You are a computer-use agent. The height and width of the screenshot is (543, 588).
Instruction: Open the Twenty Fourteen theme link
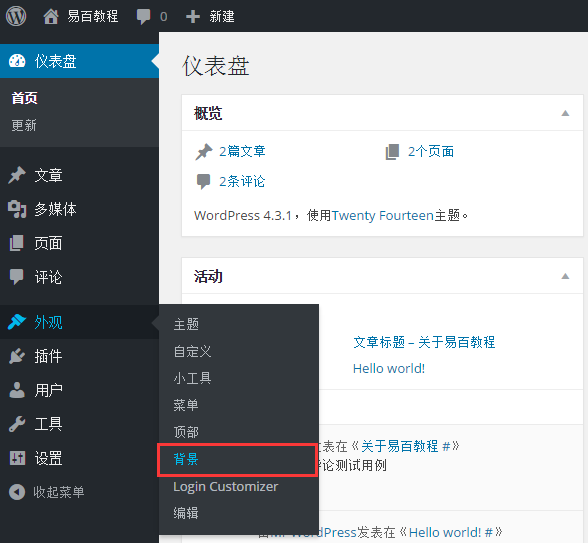point(382,216)
